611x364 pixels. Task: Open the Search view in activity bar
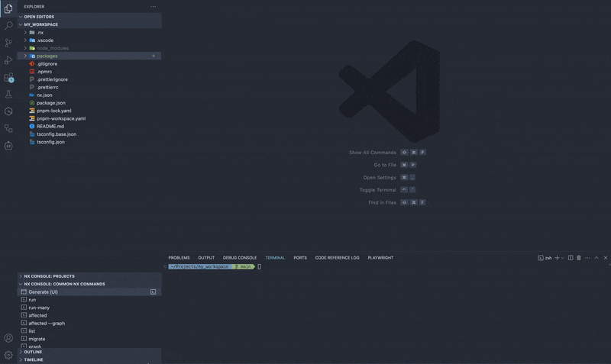pyautogui.click(x=8, y=26)
